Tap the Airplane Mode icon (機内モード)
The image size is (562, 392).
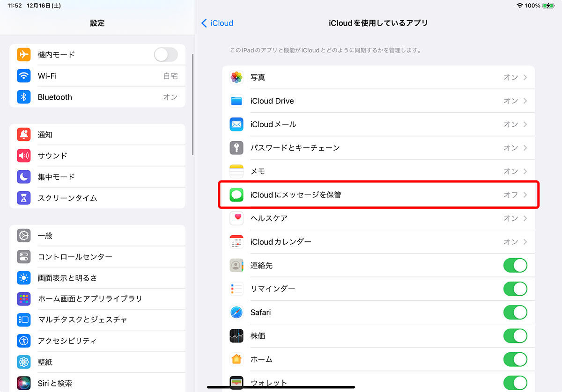[24, 55]
